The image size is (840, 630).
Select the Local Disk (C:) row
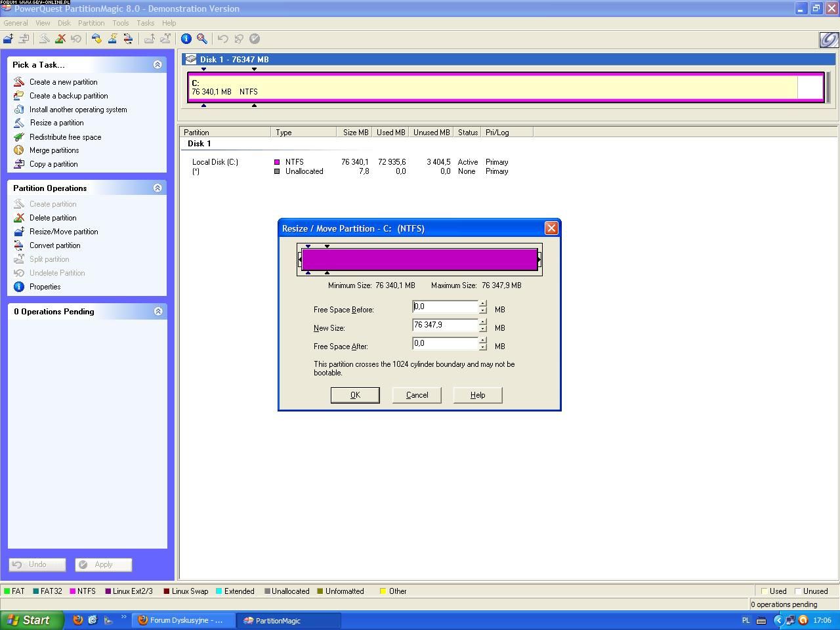point(350,162)
